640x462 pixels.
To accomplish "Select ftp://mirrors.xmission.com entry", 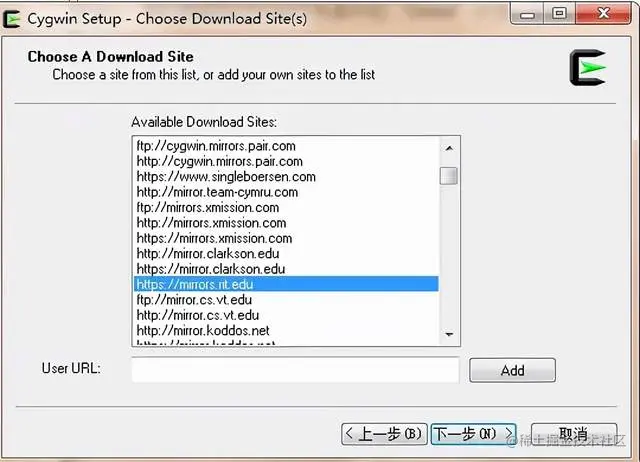I will coord(286,207).
